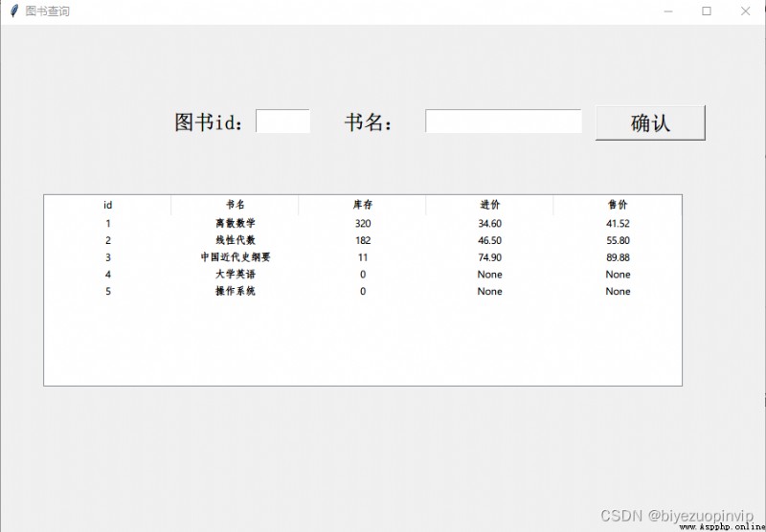Screen dimensions: 766x532
Task: Close the 图书查询 window
Action: point(745,11)
